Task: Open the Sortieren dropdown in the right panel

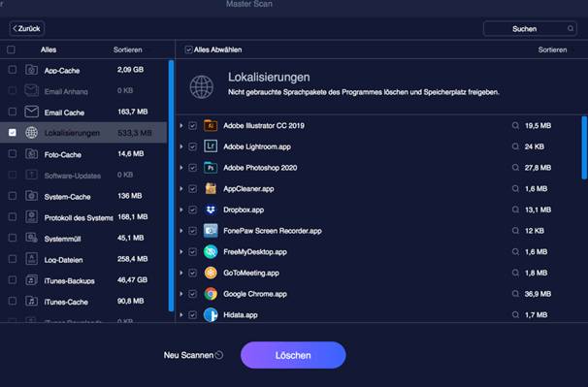Action: pos(557,49)
